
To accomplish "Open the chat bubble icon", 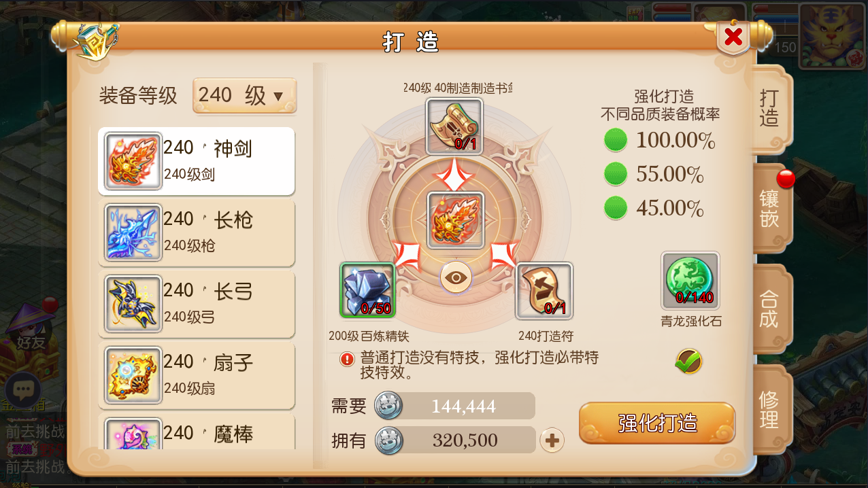I will (24, 390).
